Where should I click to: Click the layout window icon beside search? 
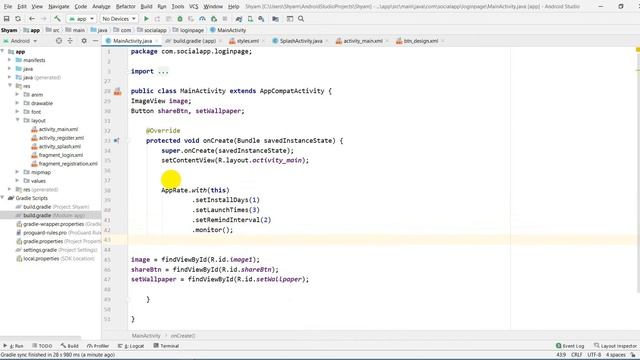pos(290,19)
